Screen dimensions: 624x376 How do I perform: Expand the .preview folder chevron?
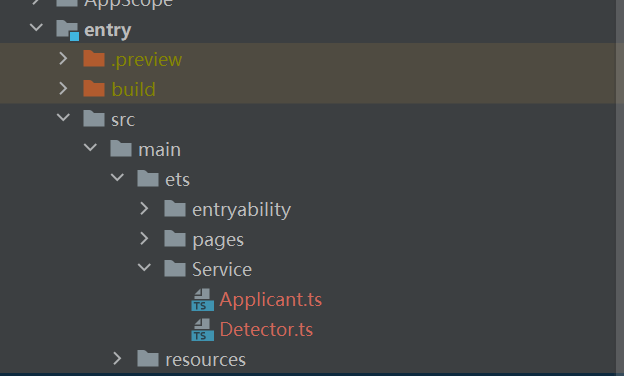tap(63, 58)
